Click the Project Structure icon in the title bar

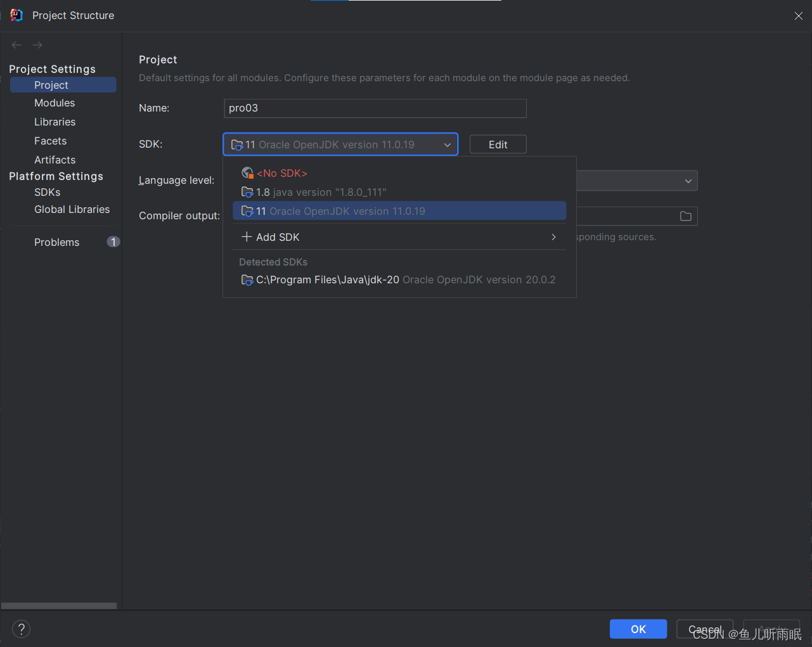[x=15, y=15]
